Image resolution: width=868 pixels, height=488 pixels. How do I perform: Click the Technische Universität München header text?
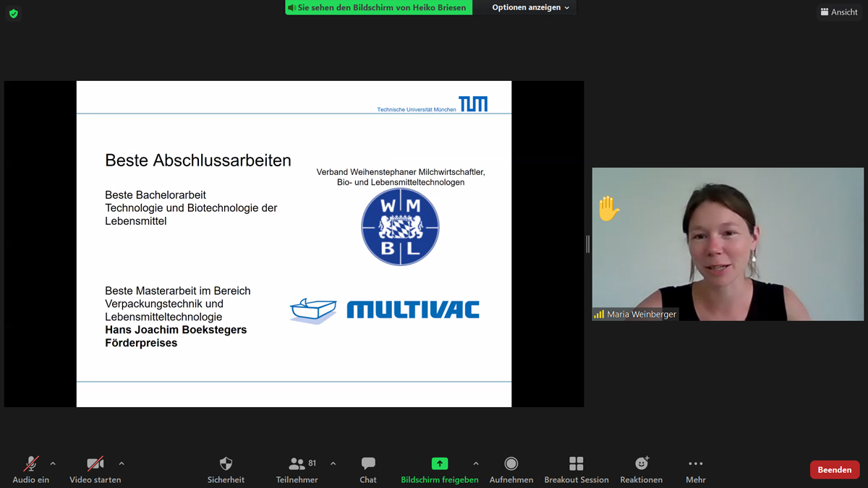[417, 110]
